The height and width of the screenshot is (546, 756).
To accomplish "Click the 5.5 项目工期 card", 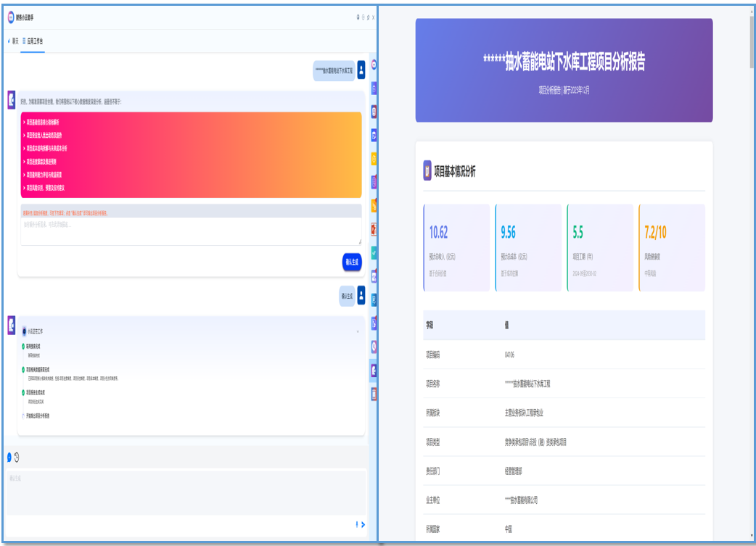I will (600, 248).
